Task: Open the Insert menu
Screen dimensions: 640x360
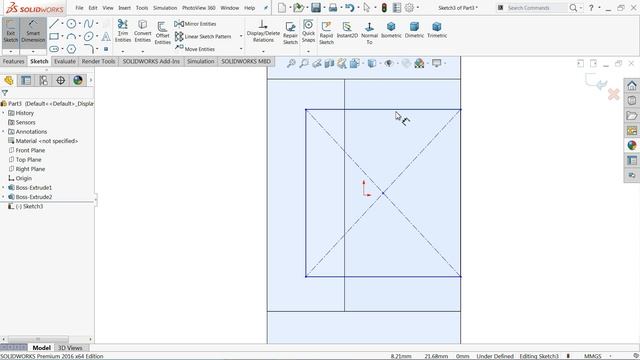Action: (x=124, y=8)
